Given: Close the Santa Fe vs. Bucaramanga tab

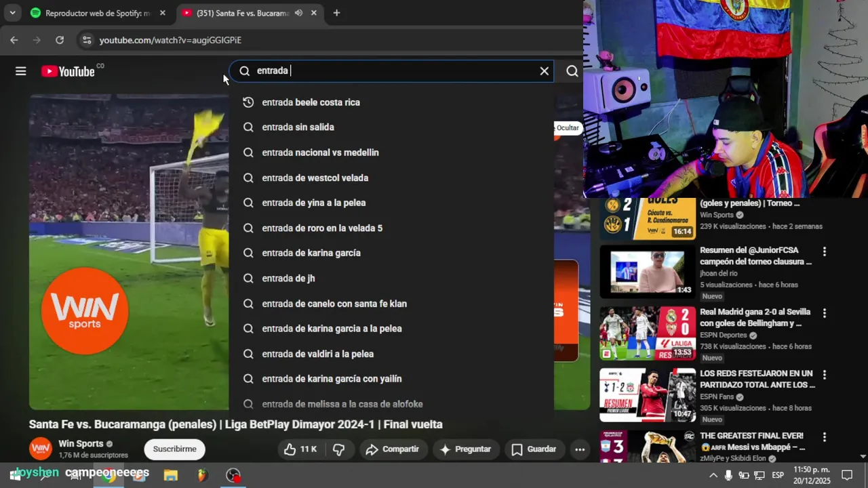Looking at the screenshot, I should (313, 13).
